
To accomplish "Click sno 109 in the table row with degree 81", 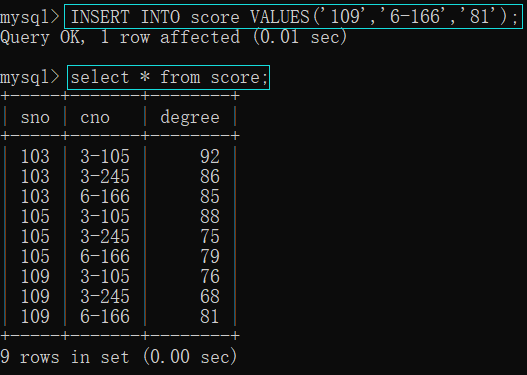I will coord(35,316).
